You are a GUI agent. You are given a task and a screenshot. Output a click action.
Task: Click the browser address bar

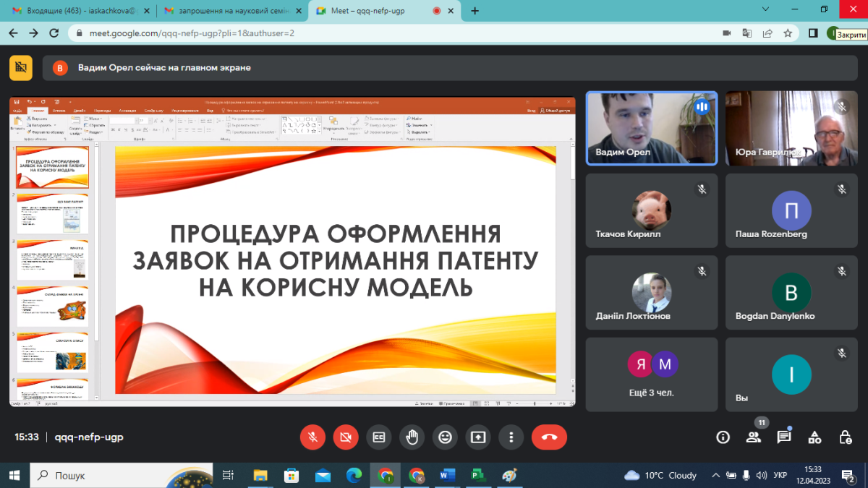[398, 33]
